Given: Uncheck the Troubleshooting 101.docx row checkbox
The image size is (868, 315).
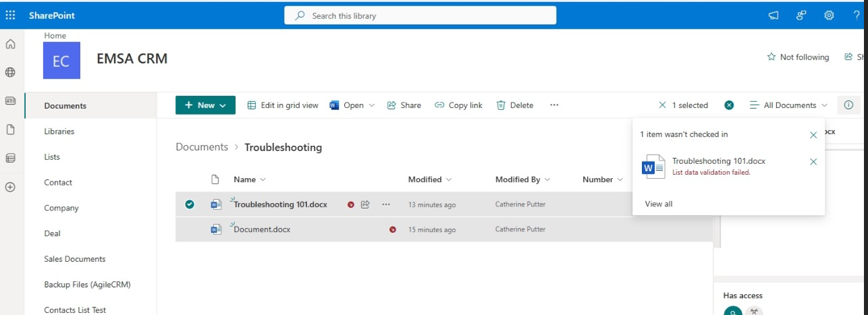Looking at the screenshot, I should tap(190, 204).
